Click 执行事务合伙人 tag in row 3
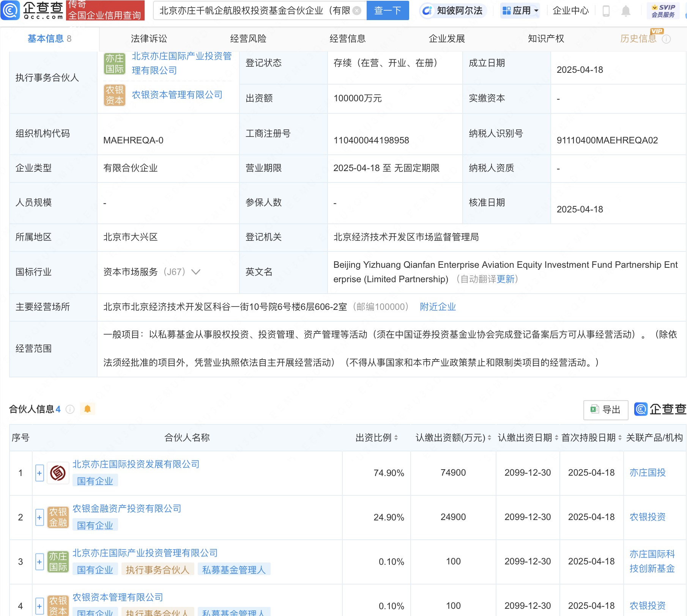687x616 pixels. (x=158, y=570)
